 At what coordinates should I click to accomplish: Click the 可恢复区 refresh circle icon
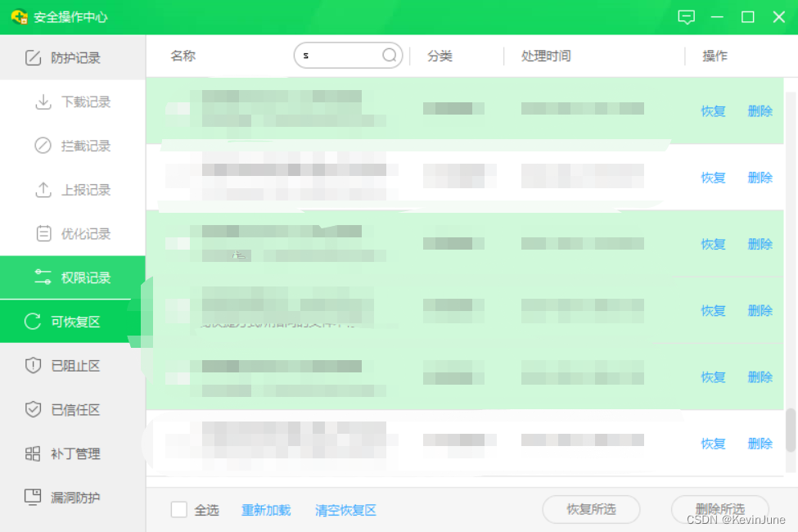tap(33, 321)
